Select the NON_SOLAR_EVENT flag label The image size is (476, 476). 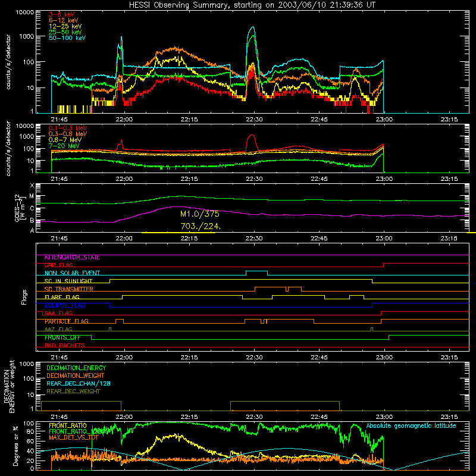[72, 273]
